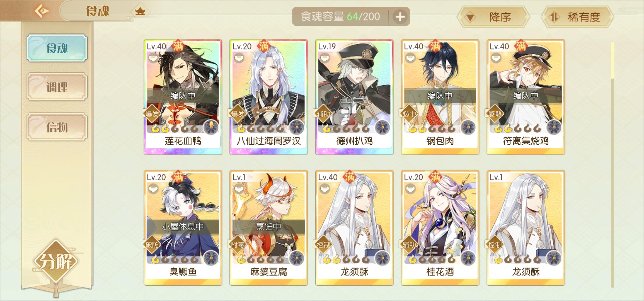Switch to the 调理 tab
This screenshot has width=644, height=301.
click(57, 87)
